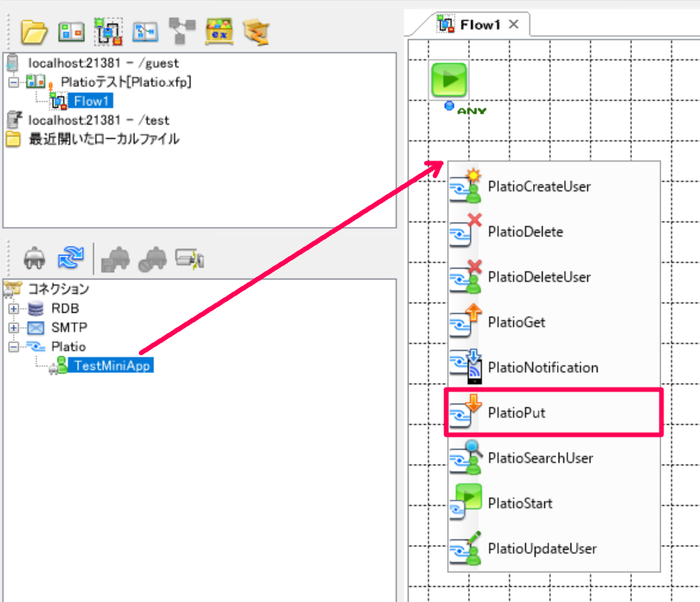Click the gray node diagram toolbar icon
Screen dimensions: 700x602
pos(182,31)
